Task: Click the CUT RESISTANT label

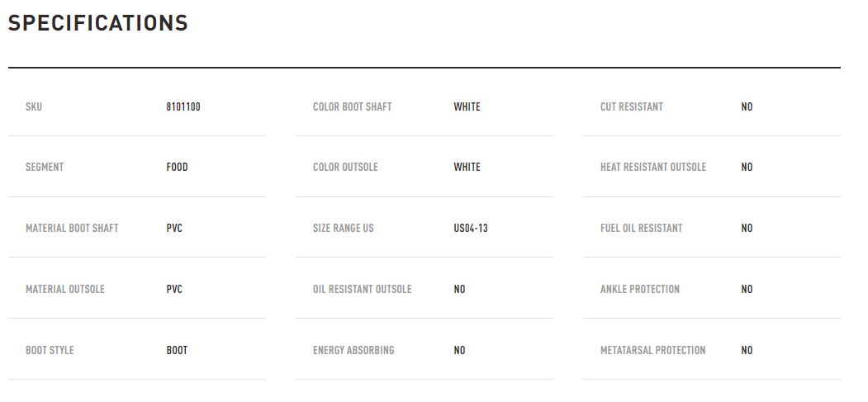Action: pyautogui.click(x=632, y=106)
